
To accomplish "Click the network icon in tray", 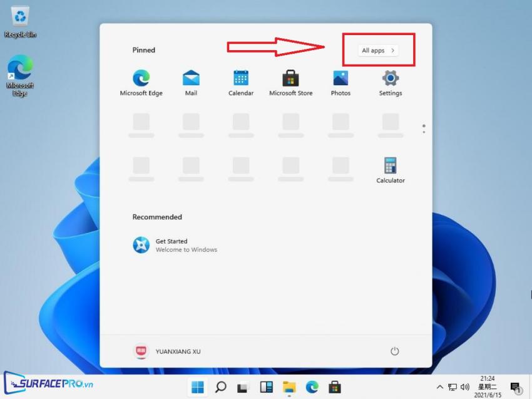I will [453, 387].
